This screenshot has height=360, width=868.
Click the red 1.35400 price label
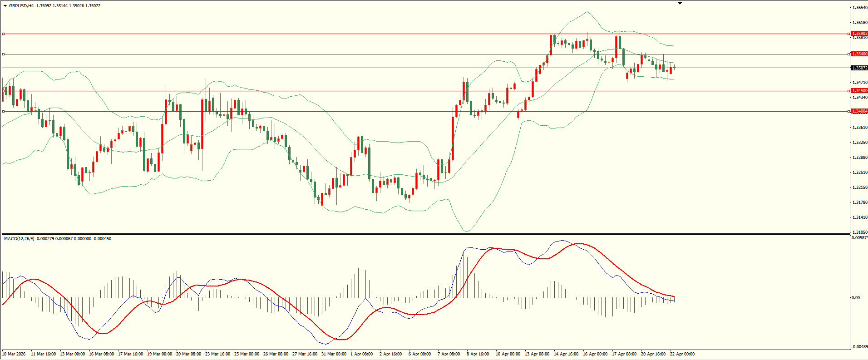tap(859, 54)
